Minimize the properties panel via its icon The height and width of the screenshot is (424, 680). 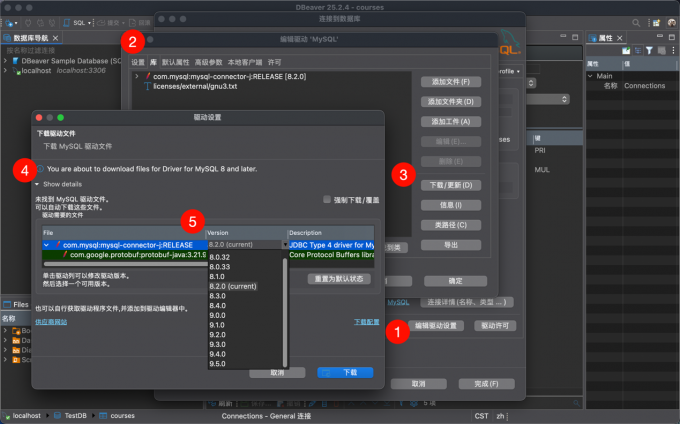click(x=660, y=36)
